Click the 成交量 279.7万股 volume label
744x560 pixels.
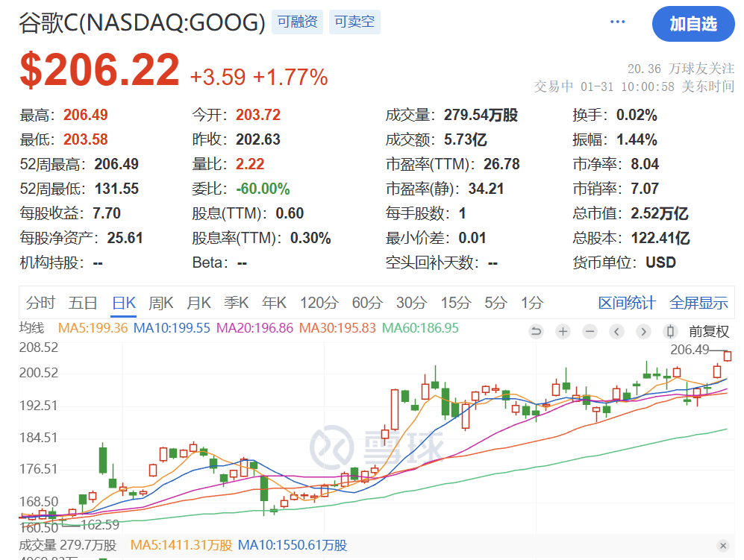pyautogui.click(x=68, y=545)
